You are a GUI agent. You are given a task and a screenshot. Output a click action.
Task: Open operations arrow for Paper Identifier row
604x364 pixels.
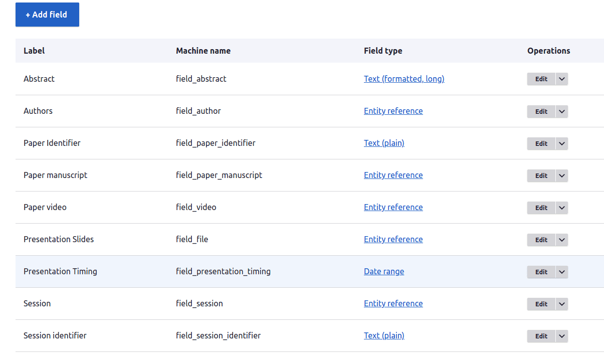click(562, 143)
